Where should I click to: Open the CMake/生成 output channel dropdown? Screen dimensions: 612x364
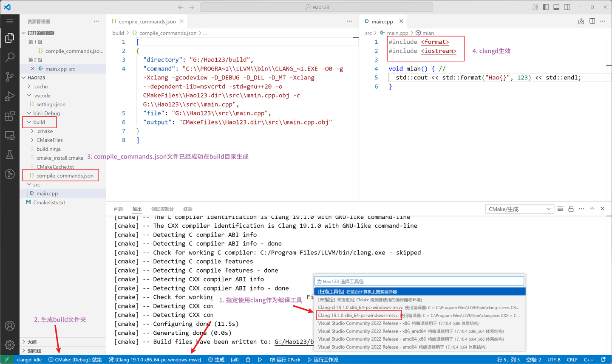[x=519, y=209]
